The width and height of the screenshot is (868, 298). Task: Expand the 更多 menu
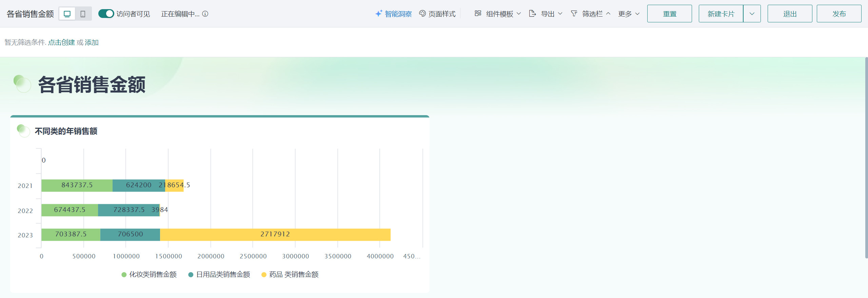pyautogui.click(x=629, y=14)
